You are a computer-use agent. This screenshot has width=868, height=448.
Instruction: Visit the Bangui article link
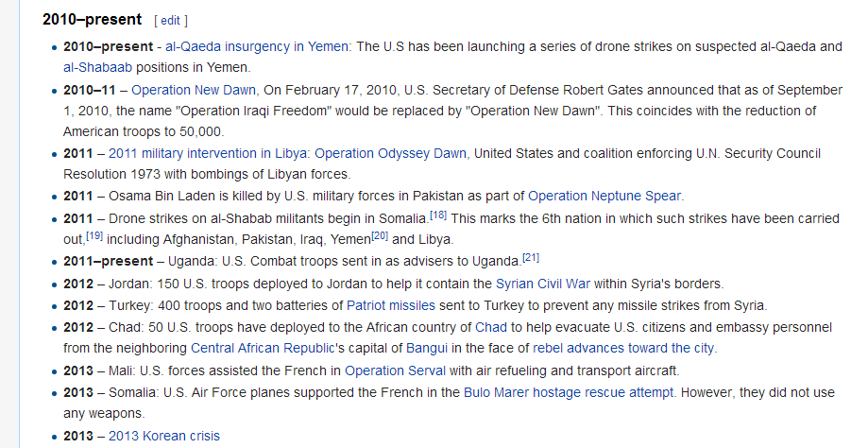427,349
